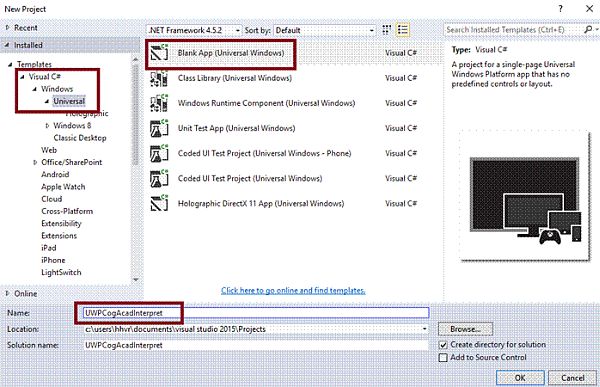This screenshot has width=600, height=387.
Task: Click the Name input field
Action: pos(256,313)
